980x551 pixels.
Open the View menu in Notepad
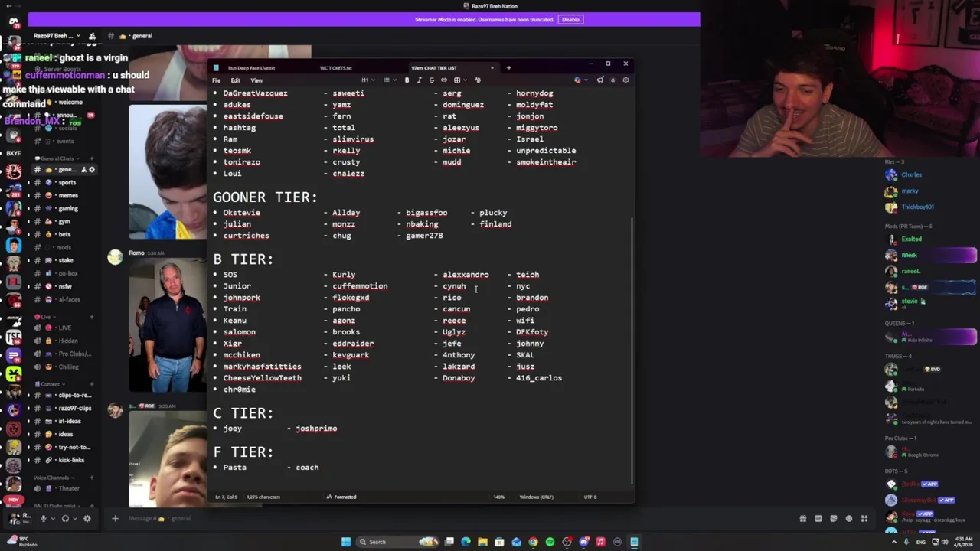click(256, 80)
